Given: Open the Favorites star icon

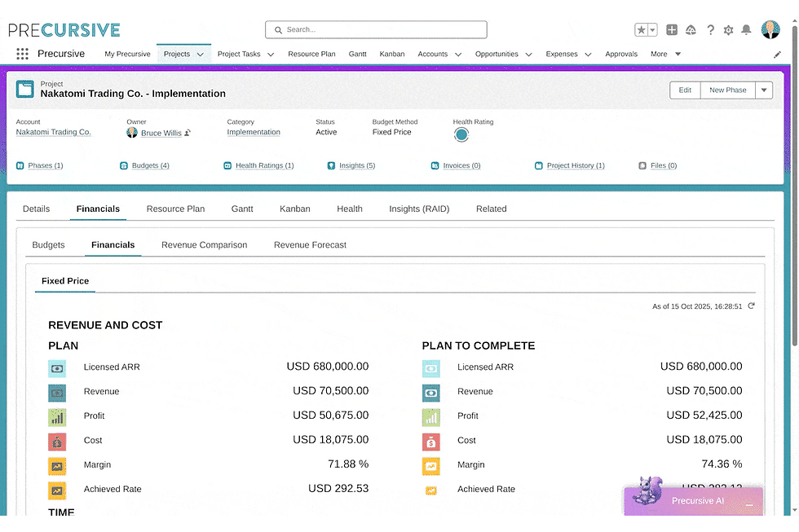Looking at the screenshot, I should [641, 30].
